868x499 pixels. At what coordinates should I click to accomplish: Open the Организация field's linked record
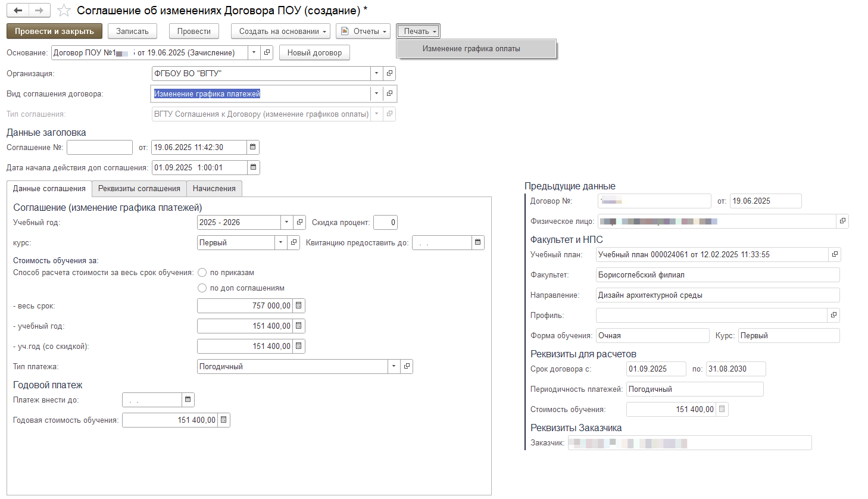pos(389,73)
